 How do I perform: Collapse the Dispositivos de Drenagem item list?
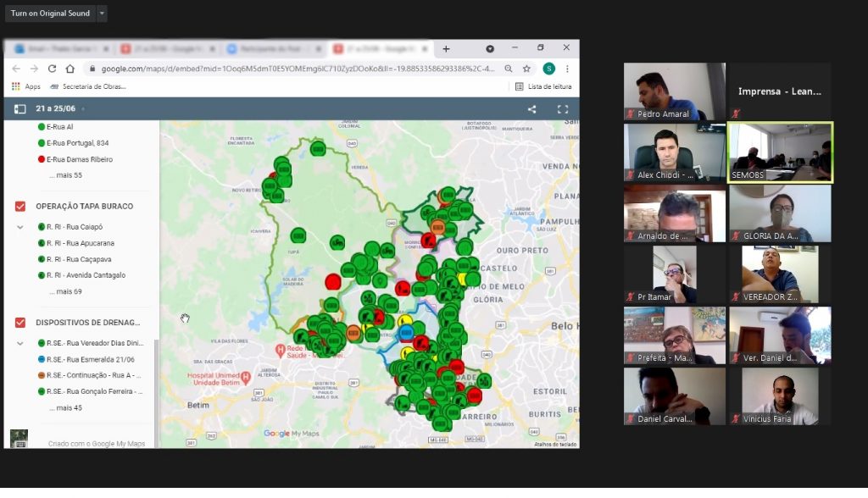click(x=20, y=343)
